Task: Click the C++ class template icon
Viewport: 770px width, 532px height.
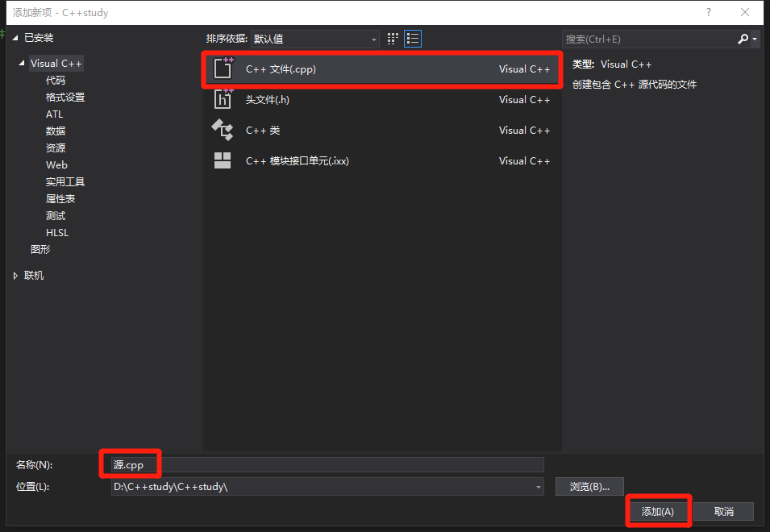Action: click(223, 130)
